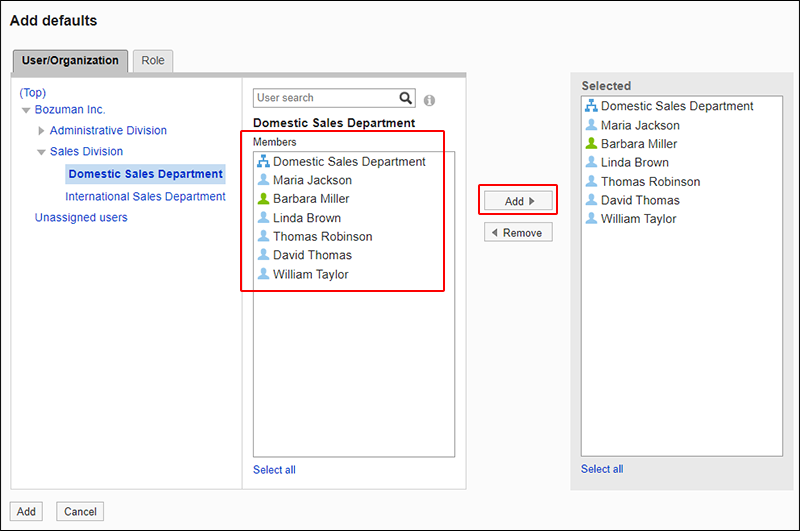The height and width of the screenshot is (531, 800).
Task: Collapse the Sales Division node
Action: [x=41, y=152]
